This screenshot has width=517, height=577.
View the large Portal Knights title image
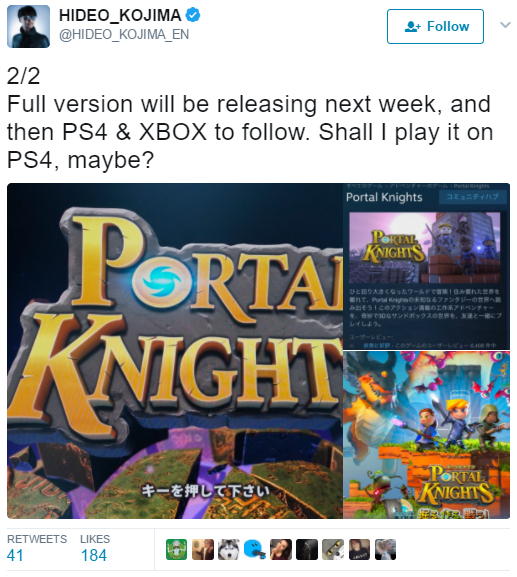tap(175, 351)
